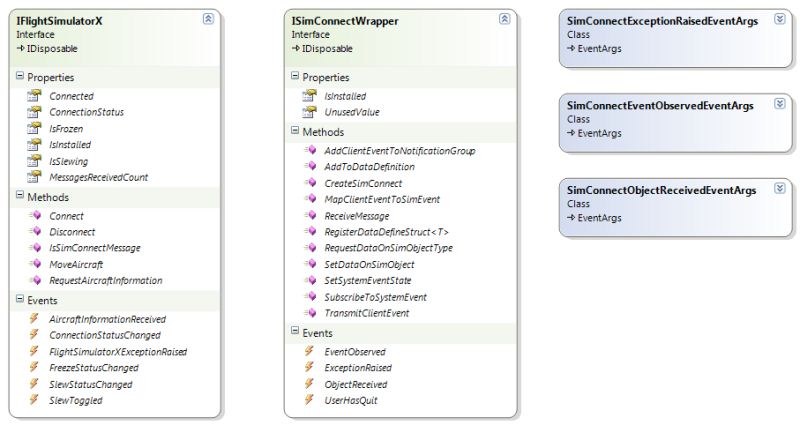Click the method icon beside CreateSimConnect
This screenshot has height=425, width=800.
[310, 183]
